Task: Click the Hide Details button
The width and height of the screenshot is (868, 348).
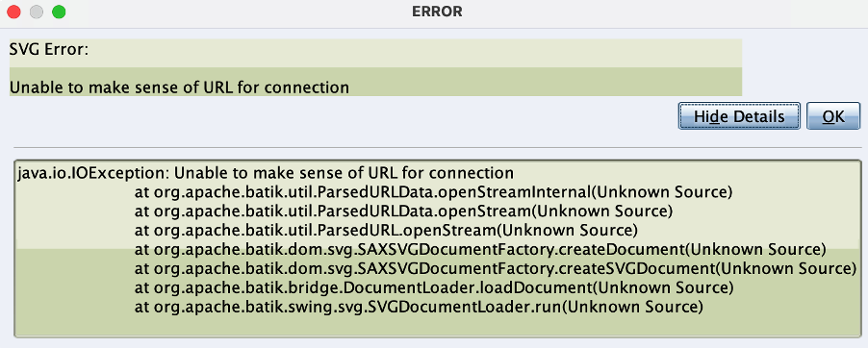Action: tap(739, 116)
